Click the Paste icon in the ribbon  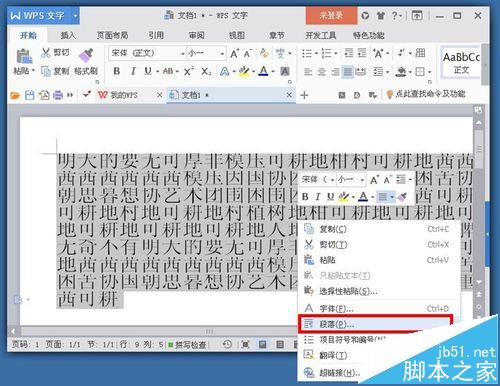click(x=23, y=56)
